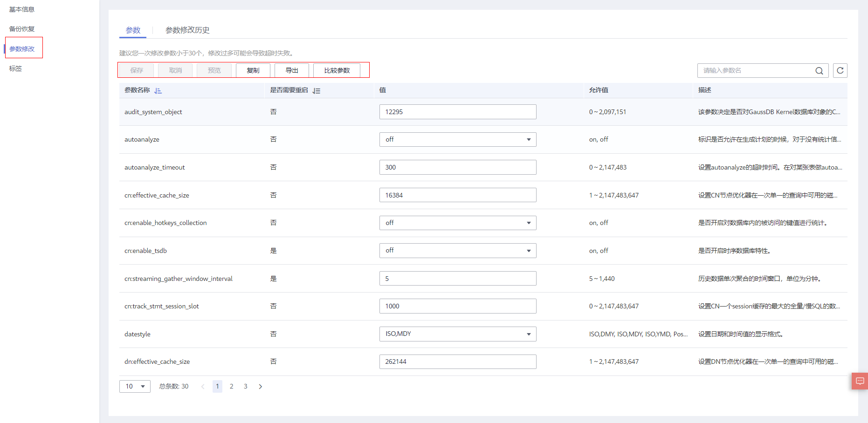Click the search magnifier icon
This screenshot has width=868, height=423.
click(819, 71)
